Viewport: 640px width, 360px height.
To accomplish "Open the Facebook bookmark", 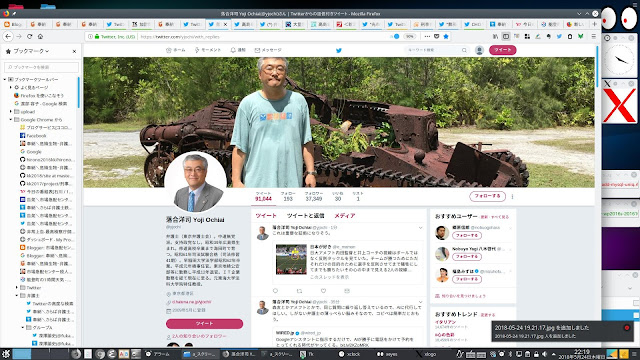I will click(33, 136).
